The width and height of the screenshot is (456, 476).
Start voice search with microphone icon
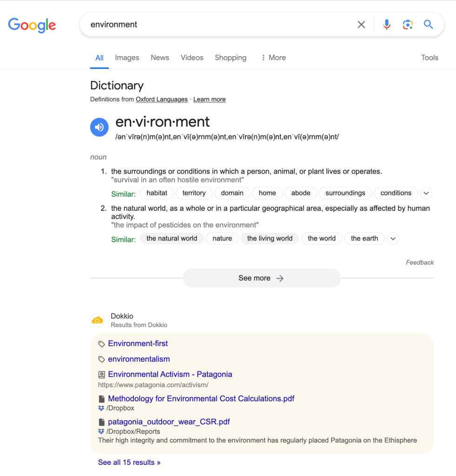click(387, 25)
